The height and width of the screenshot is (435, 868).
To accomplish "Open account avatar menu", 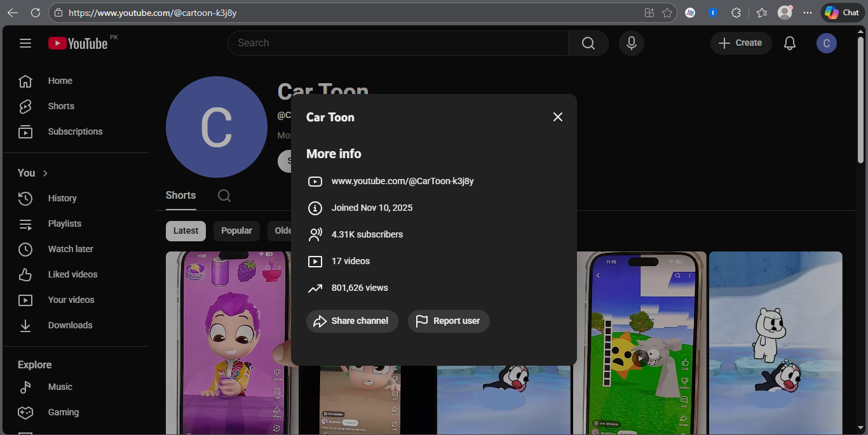I will [x=826, y=43].
